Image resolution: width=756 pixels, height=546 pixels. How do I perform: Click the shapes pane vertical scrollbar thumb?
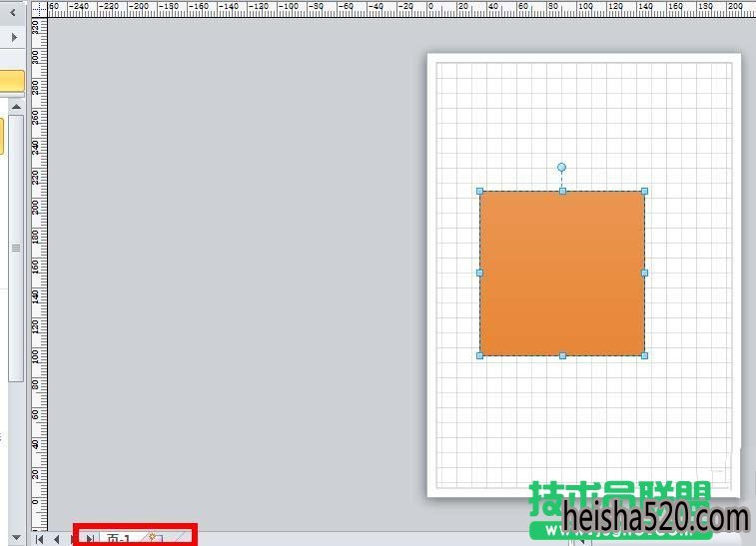pos(16,249)
